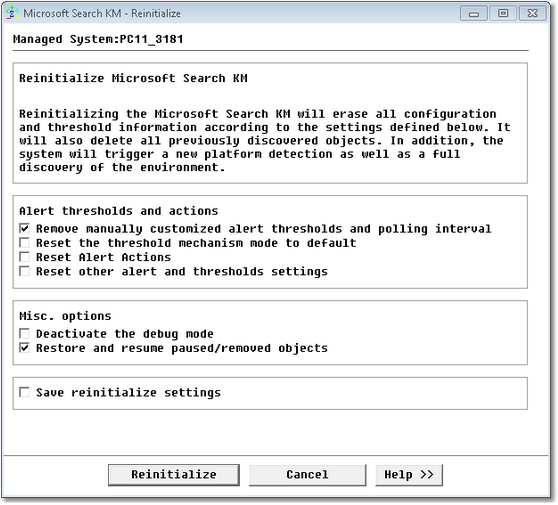The height and width of the screenshot is (505, 558).
Task: Click the Microsoft Search KM - Reinitialize title text
Action: [102, 14]
